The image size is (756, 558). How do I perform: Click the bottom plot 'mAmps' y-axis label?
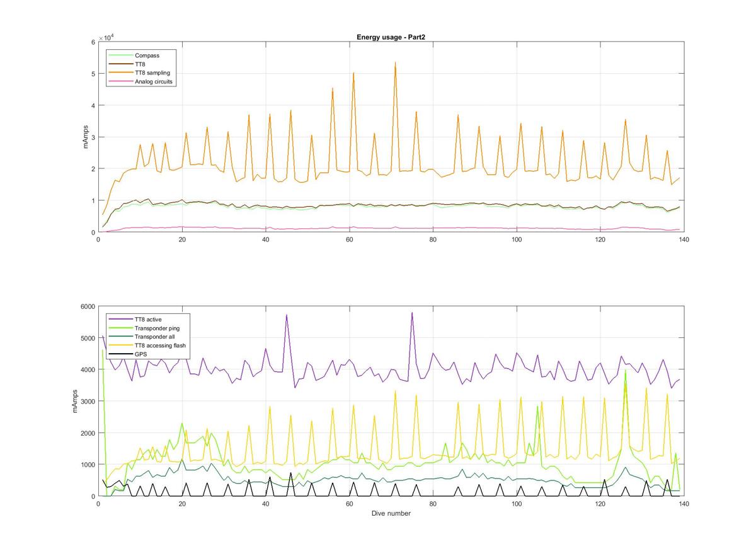(x=75, y=401)
